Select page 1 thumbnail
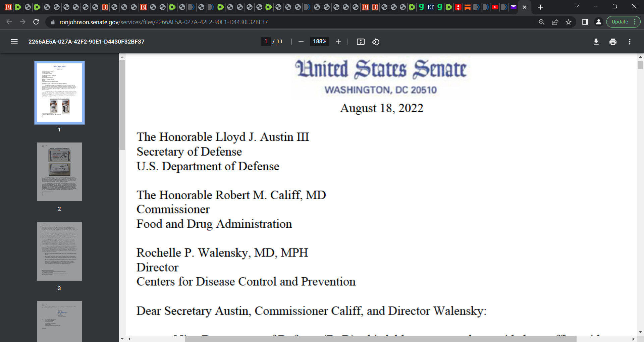 point(59,93)
